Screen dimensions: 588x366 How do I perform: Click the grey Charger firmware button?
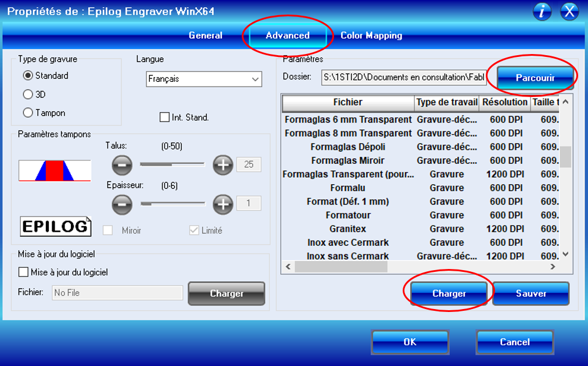[227, 293]
